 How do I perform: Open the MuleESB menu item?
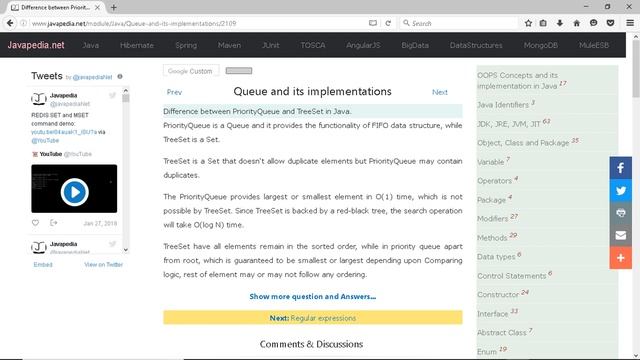pyautogui.click(x=594, y=45)
